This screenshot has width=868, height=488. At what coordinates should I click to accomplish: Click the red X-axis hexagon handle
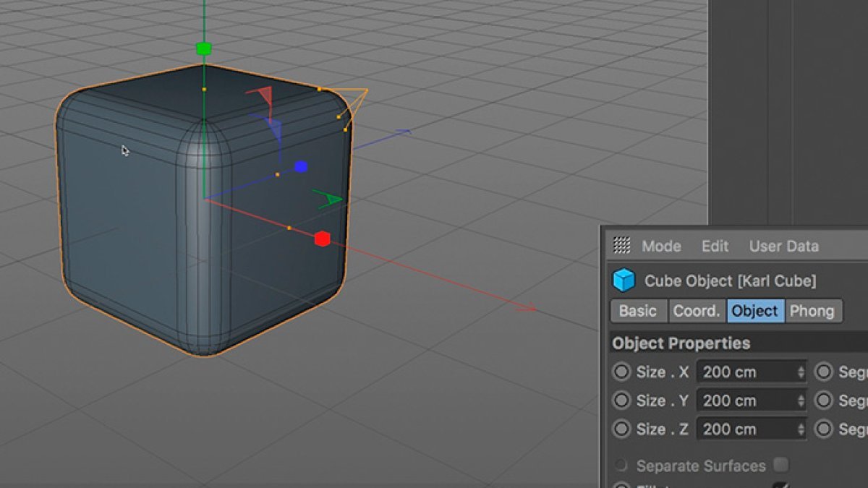323,239
